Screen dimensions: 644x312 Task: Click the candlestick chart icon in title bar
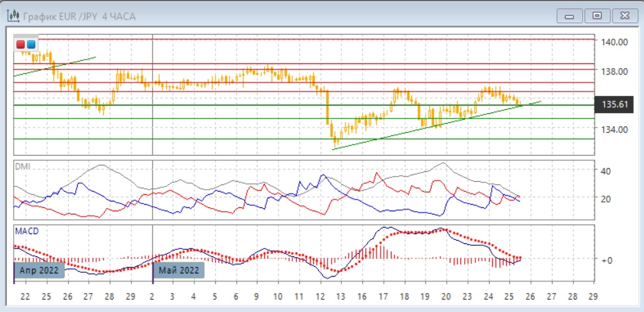point(12,16)
